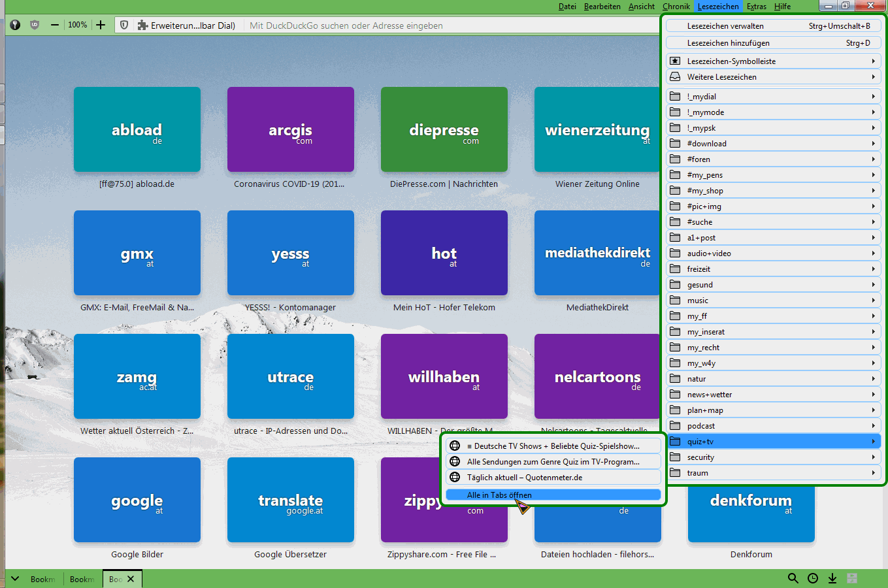This screenshot has height=588, width=888.
Task: Open downloads via the download arrow icon
Action: click(x=832, y=578)
